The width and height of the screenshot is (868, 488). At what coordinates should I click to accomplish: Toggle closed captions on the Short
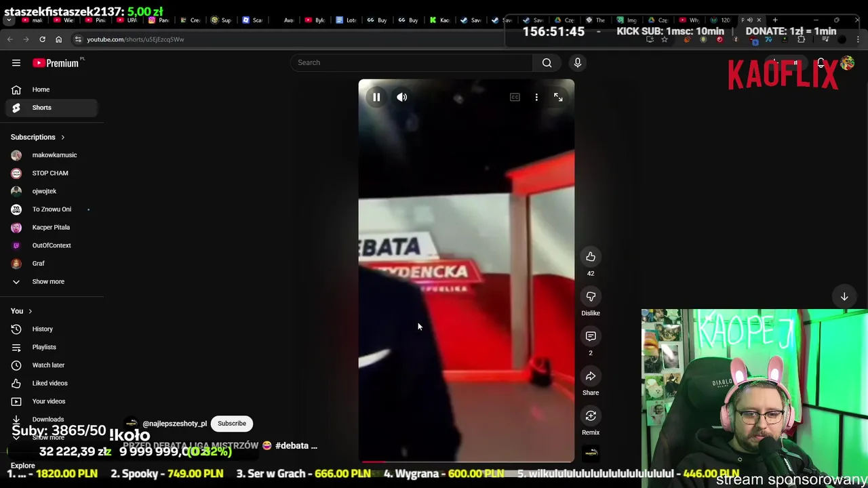515,97
